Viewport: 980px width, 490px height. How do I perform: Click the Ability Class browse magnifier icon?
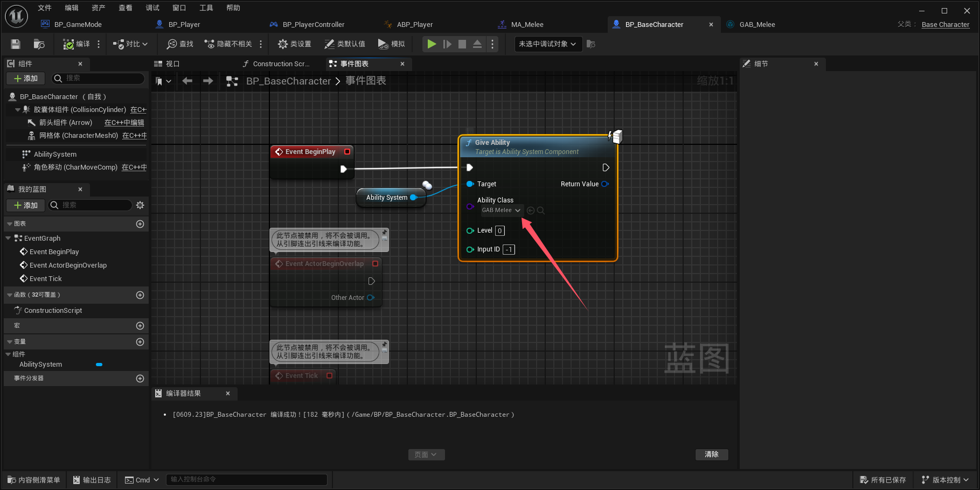pyautogui.click(x=541, y=211)
